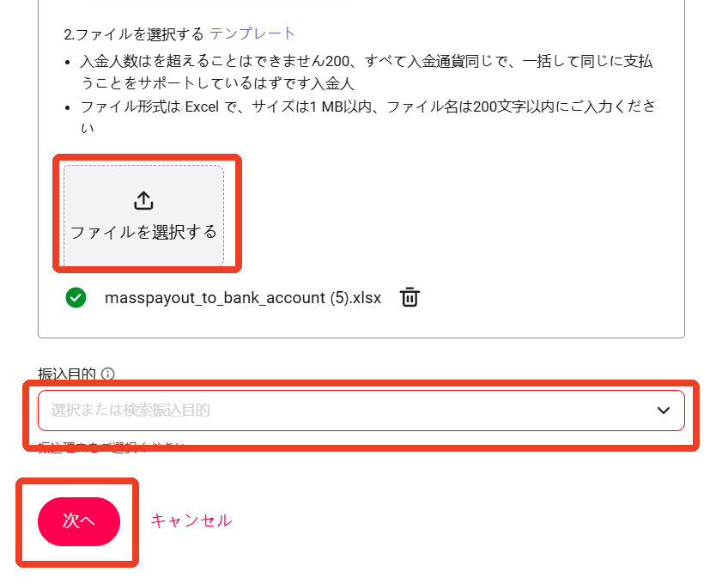The width and height of the screenshot is (728, 584).
Task: Click the 振込目的 field label
Action: point(67,374)
